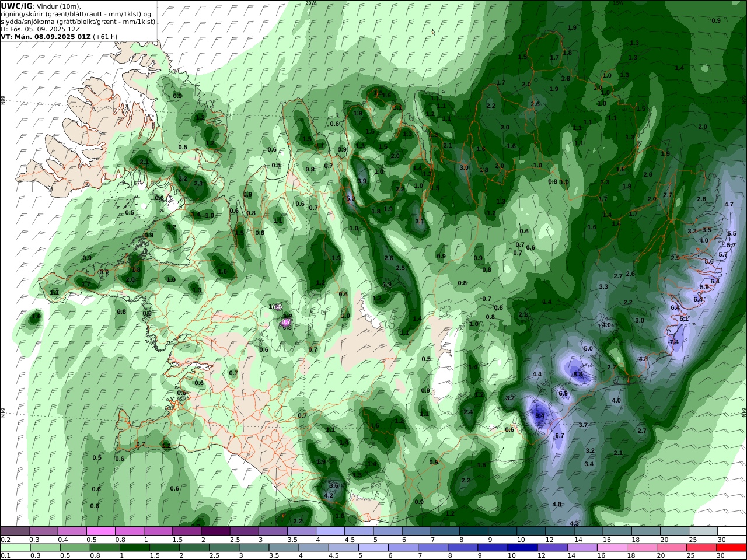Pick the darkest purple 2 mm snow legend swatch
This screenshot has height=560, width=747.
(215, 531)
